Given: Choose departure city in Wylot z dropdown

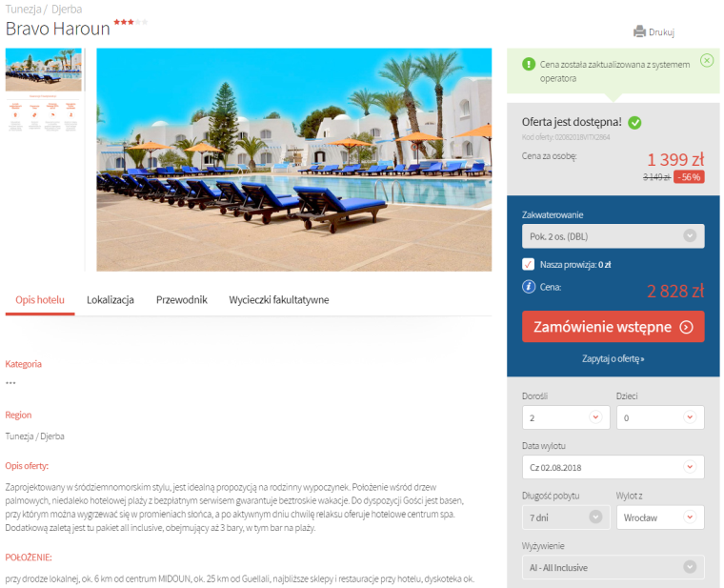Looking at the screenshot, I should pyautogui.click(x=660, y=517).
